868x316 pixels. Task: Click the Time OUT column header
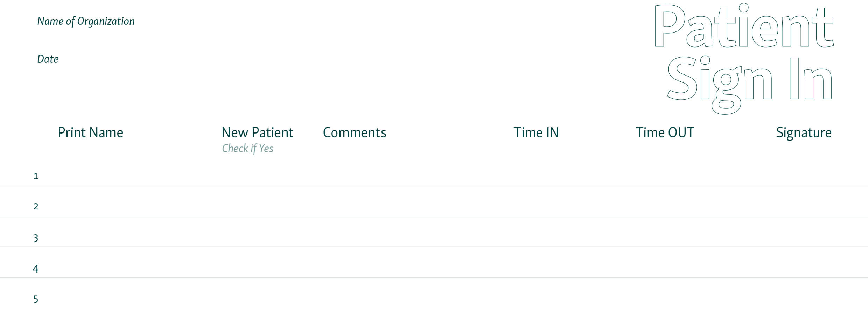pos(665,132)
